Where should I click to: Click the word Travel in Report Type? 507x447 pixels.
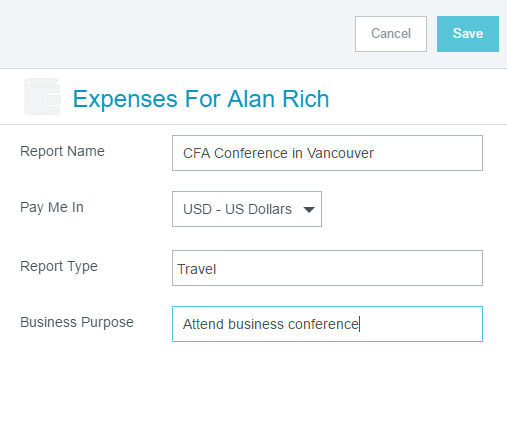(x=197, y=269)
